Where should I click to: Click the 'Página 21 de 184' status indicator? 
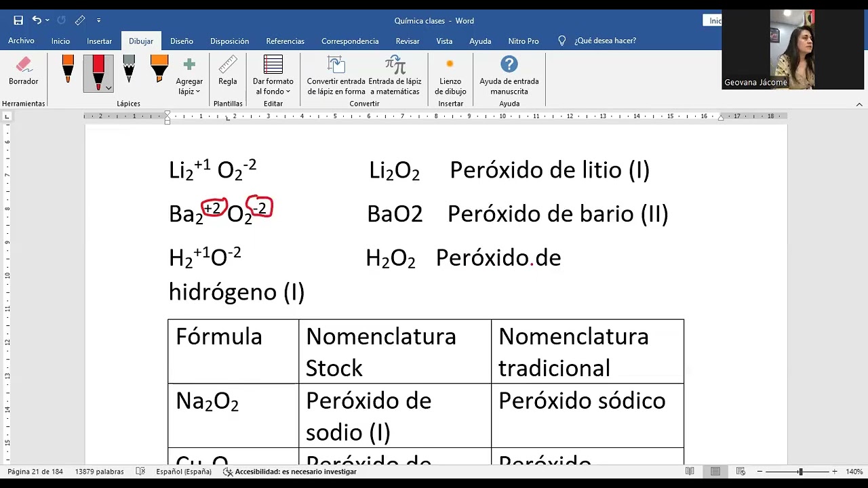35,472
